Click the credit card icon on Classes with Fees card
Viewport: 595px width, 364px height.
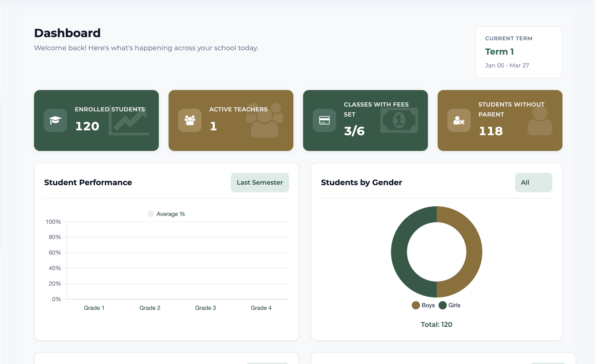click(324, 121)
